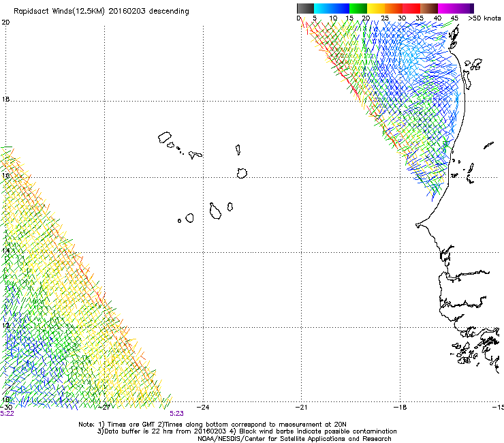Click the gray 0-5 knots legend color
Viewport: 504px width, 443px height.
(x=305, y=8)
